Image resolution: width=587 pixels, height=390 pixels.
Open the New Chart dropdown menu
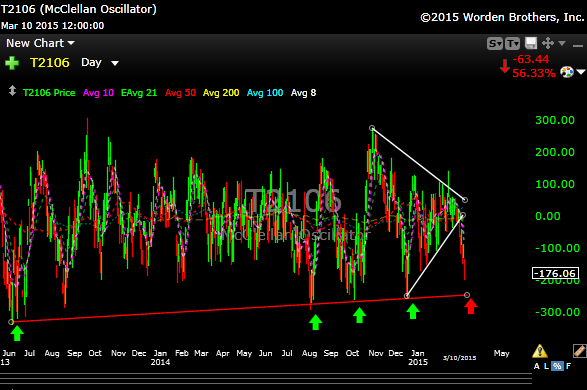[40, 43]
